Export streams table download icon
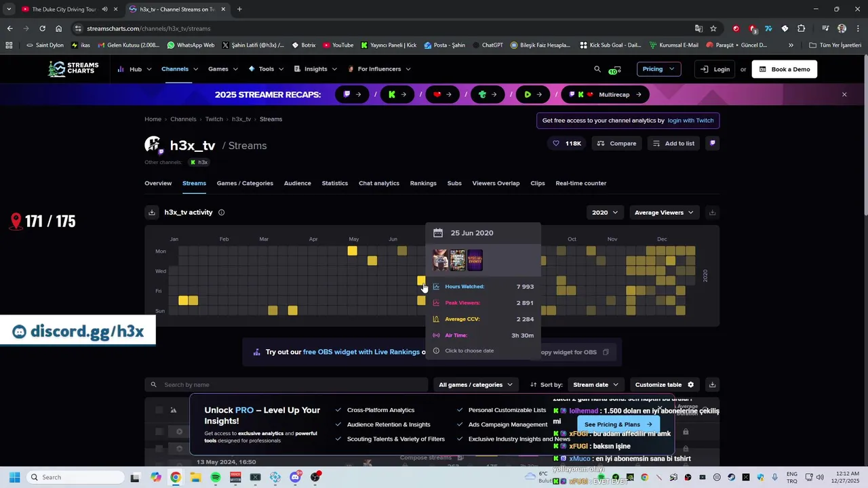Image resolution: width=868 pixels, height=488 pixels. pos(712,384)
